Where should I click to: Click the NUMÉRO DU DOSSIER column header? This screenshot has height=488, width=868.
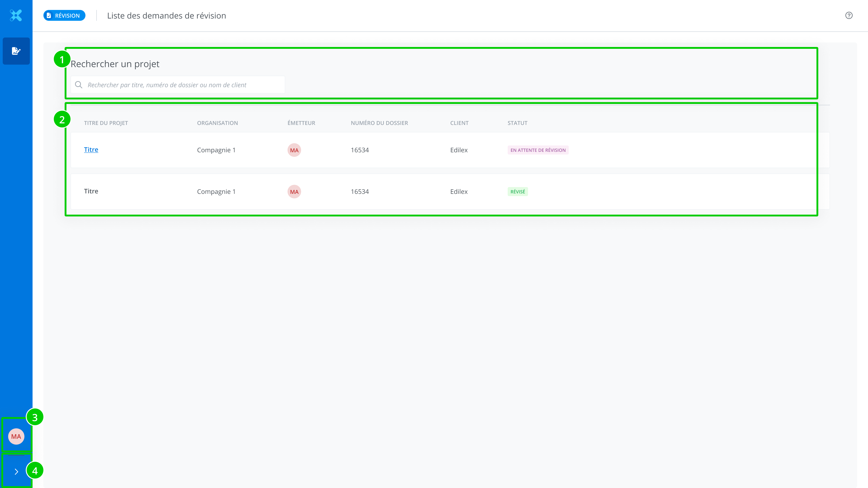coord(379,123)
